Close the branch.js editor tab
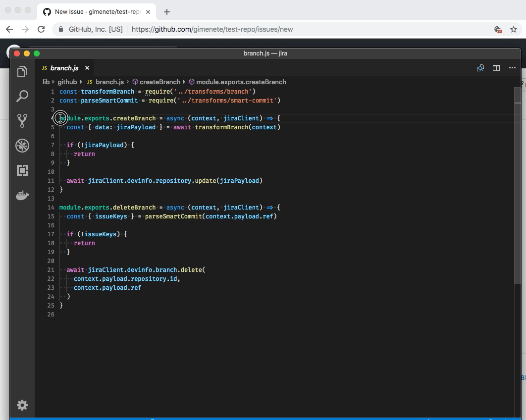Screen dimensions: 526x420 (87, 68)
